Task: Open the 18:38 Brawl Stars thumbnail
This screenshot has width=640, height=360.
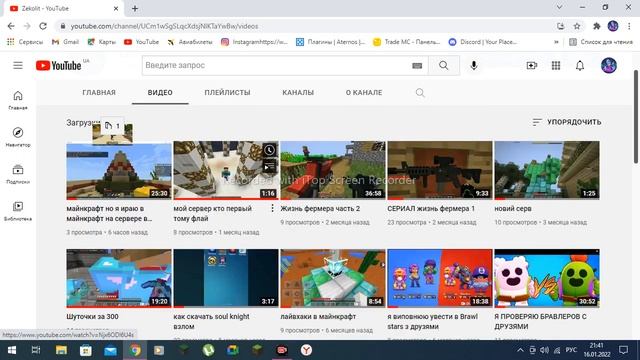Action: point(440,278)
